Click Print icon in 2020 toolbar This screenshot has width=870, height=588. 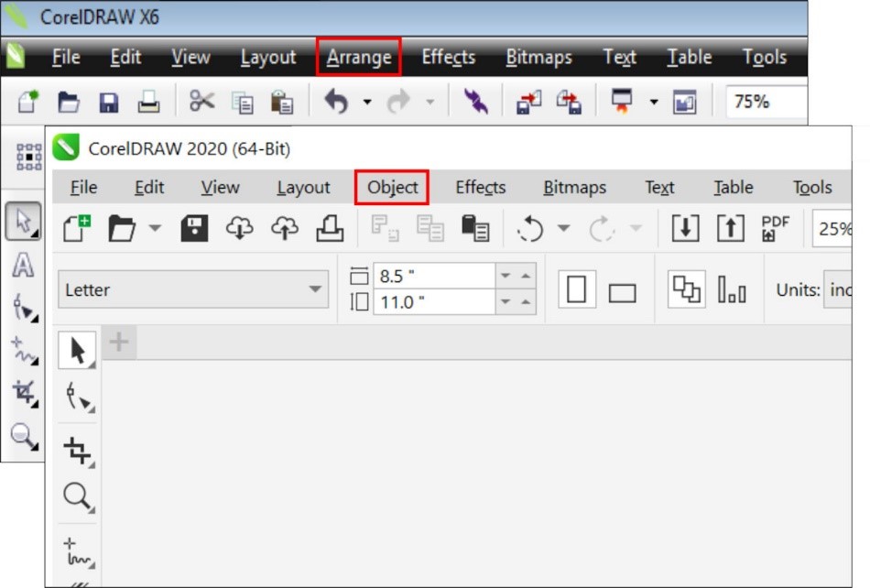pos(330,228)
